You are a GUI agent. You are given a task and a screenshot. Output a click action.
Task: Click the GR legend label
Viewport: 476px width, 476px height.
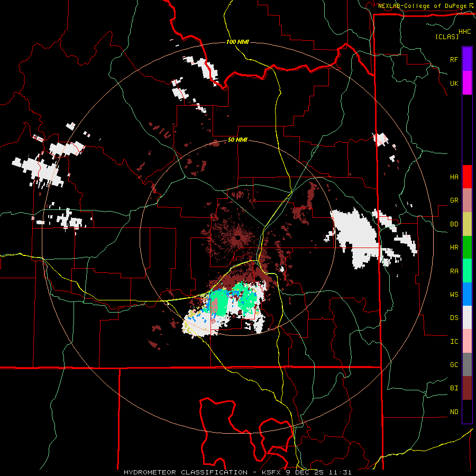(454, 200)
